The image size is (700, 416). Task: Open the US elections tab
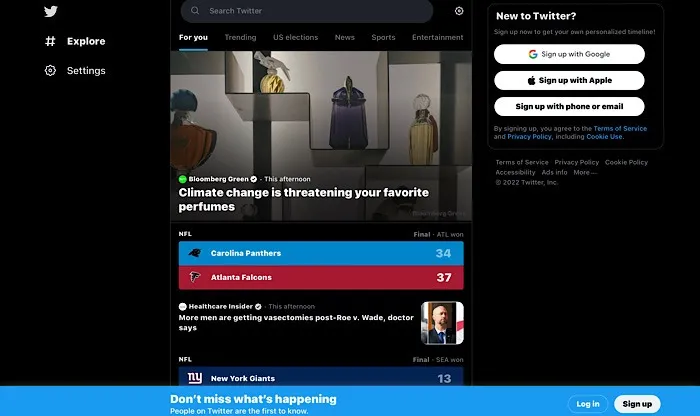(296, 37)
